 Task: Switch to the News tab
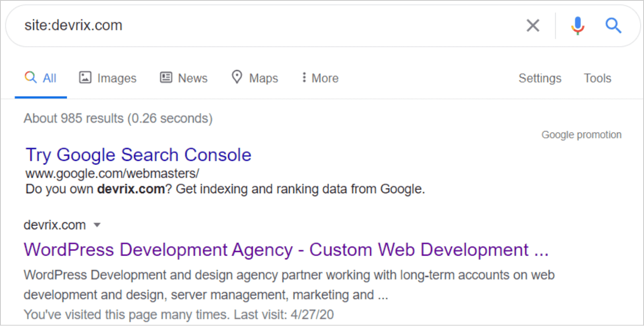click(x=184, y=78)
